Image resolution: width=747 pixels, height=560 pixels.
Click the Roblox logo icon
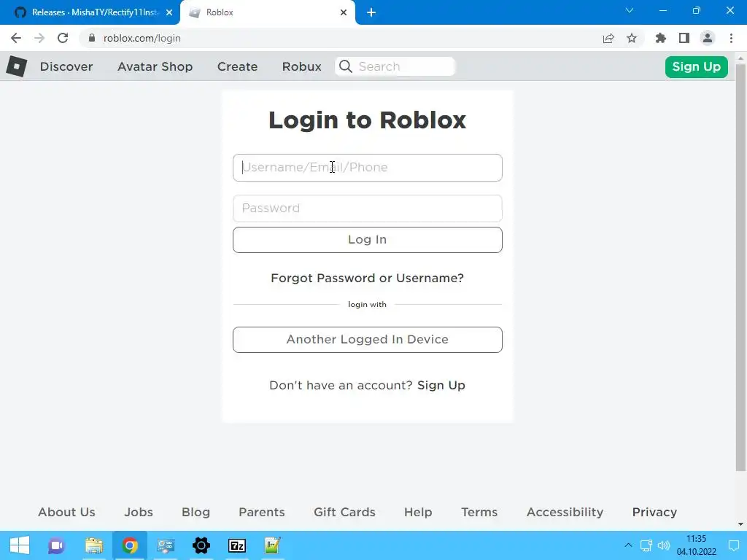[17, 66]
